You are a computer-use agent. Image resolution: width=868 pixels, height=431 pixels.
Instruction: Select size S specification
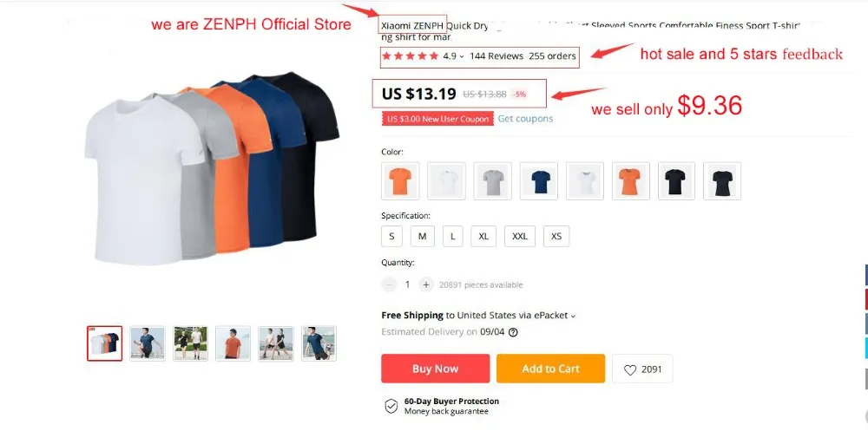(x=392, y=236)
